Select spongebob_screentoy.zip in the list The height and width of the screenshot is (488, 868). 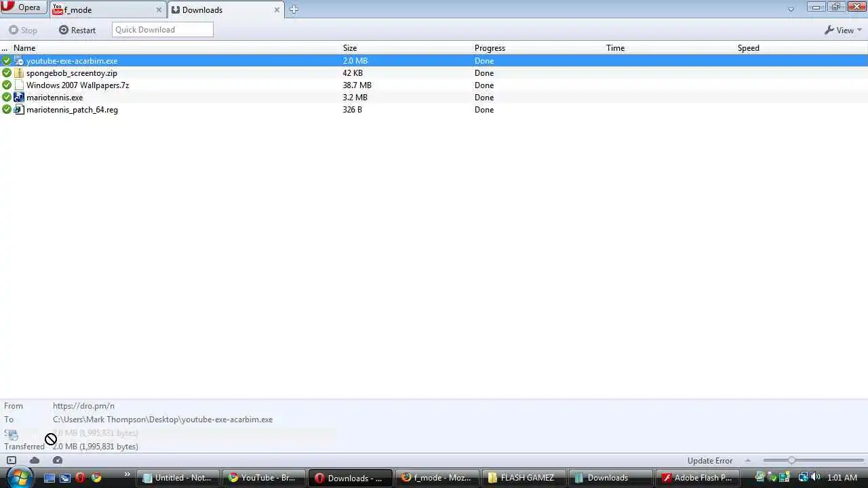[x=434, y=73]
